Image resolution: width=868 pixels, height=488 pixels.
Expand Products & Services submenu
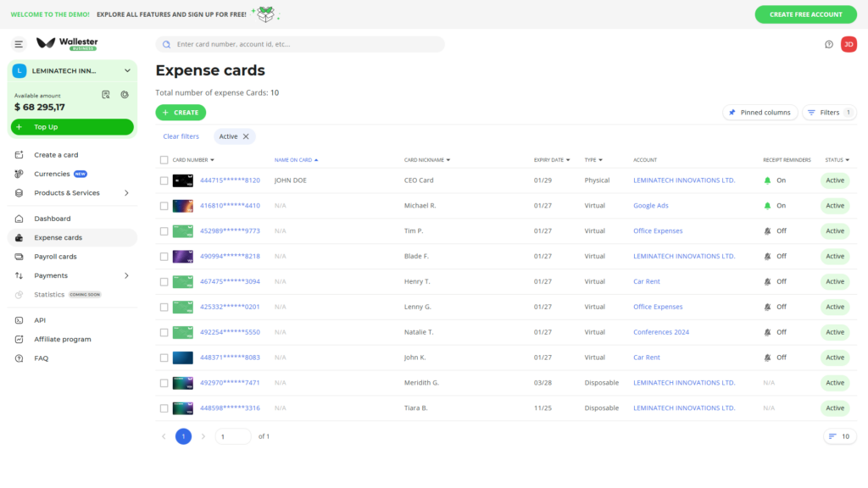126,193
